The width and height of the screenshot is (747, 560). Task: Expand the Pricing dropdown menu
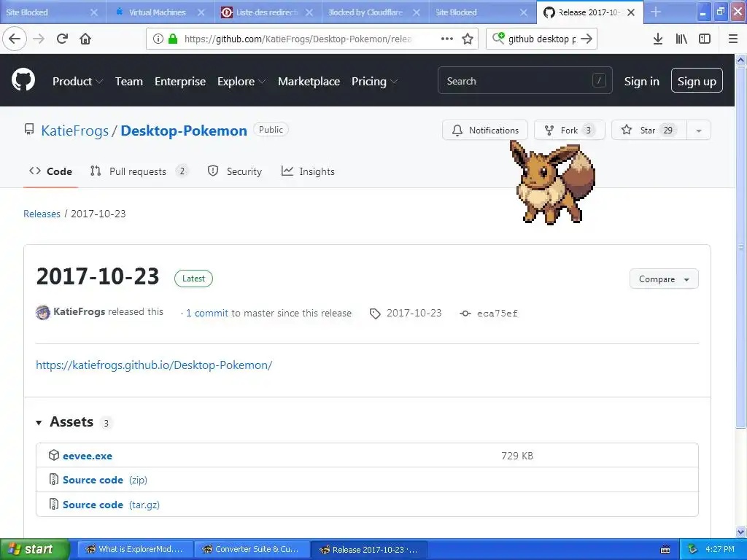(374, 82)
